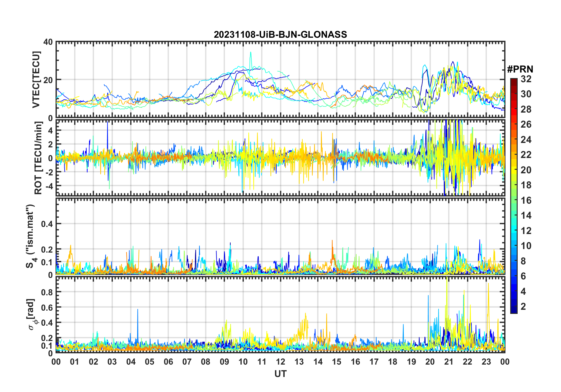This screenshot has height=392, width=561.
Task: Select colorbar tick label 14
Action: tap(526, 215)
